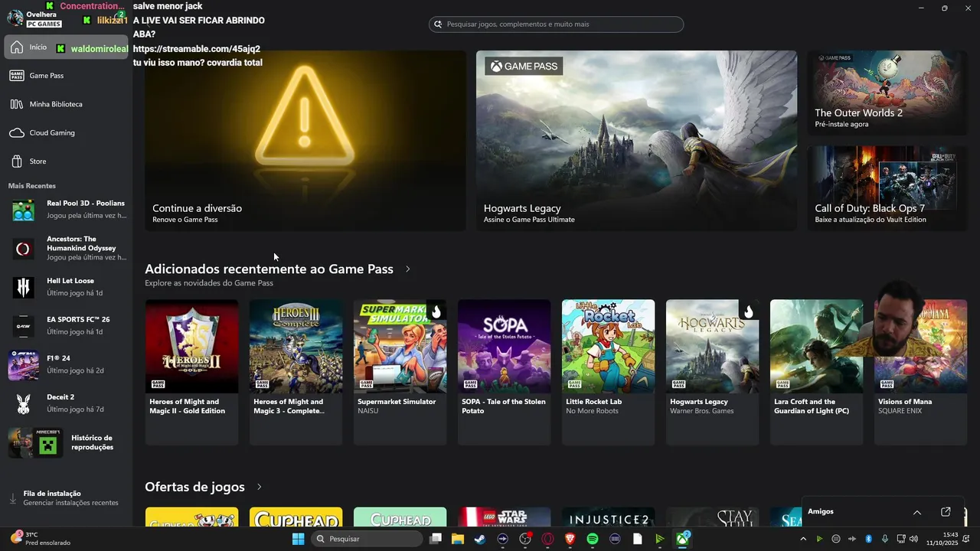The image size is (980, 551).
Task: Open Brave browser on taskbar
Action: tap(570, 539)
